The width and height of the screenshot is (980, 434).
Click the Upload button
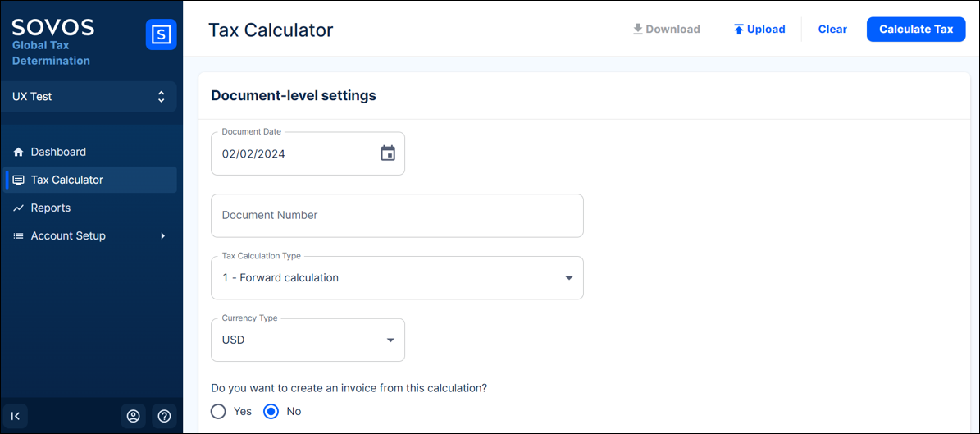click(x=759, y=30)
